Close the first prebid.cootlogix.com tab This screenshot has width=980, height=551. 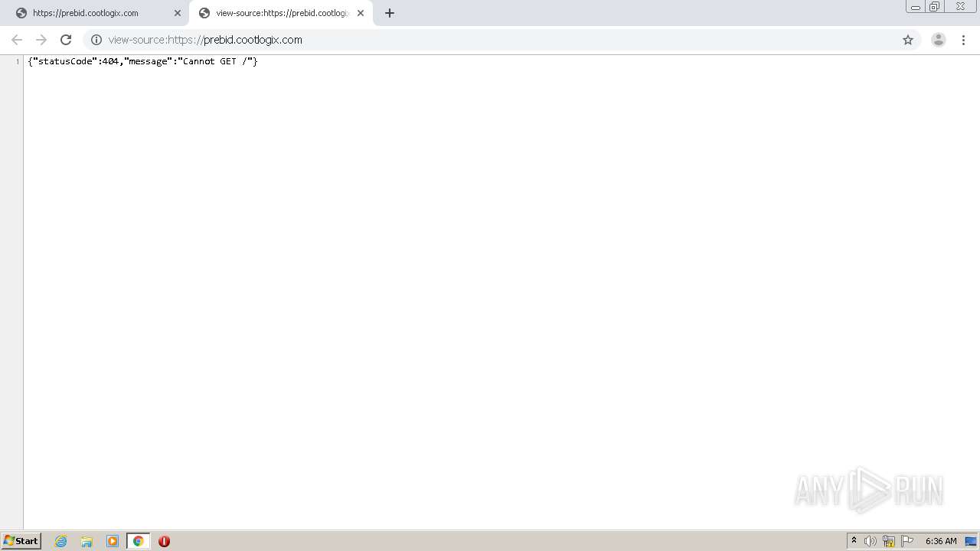[178, 13]
